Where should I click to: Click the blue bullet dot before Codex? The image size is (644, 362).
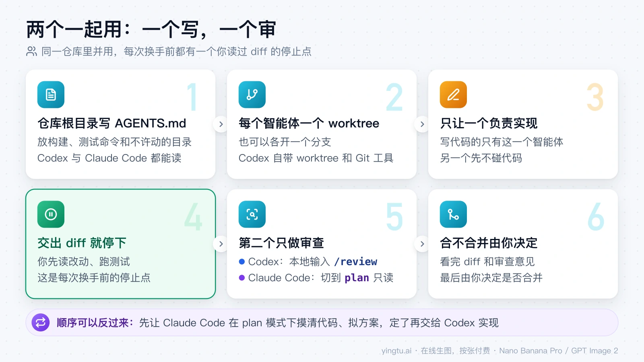coord(242,261)
